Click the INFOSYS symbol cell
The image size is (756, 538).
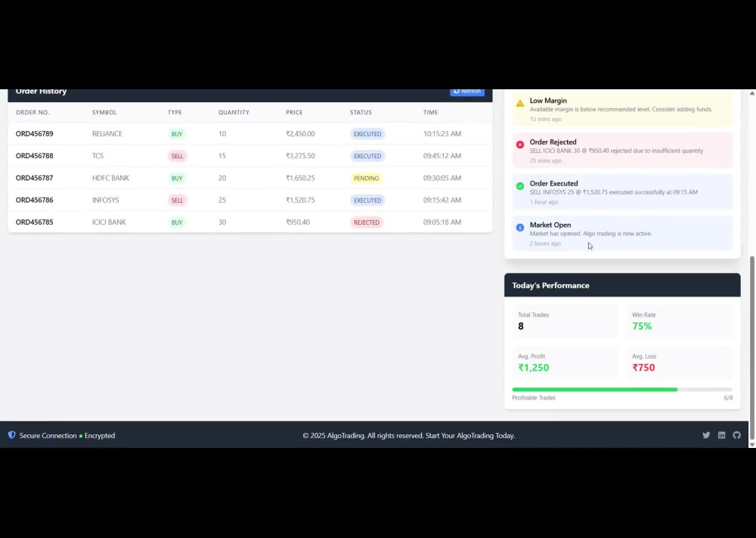click(105, 201)
